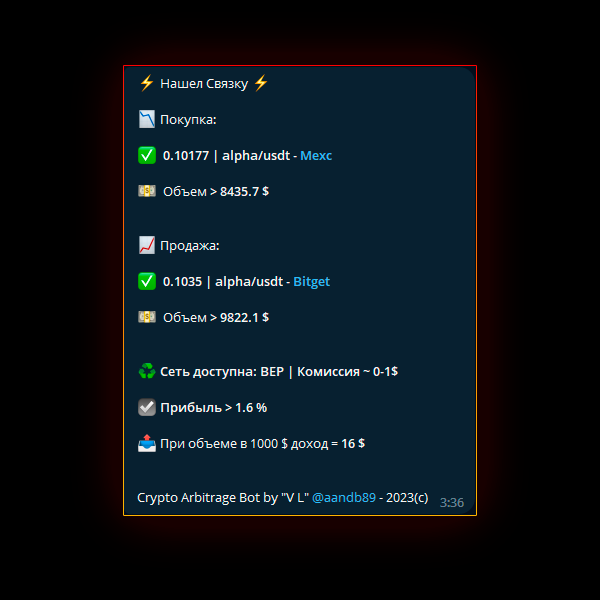The image size is (600, 600).
Task: Click the buy price "0.10177"
Action: pyautogui.click(x=186, y=156)
